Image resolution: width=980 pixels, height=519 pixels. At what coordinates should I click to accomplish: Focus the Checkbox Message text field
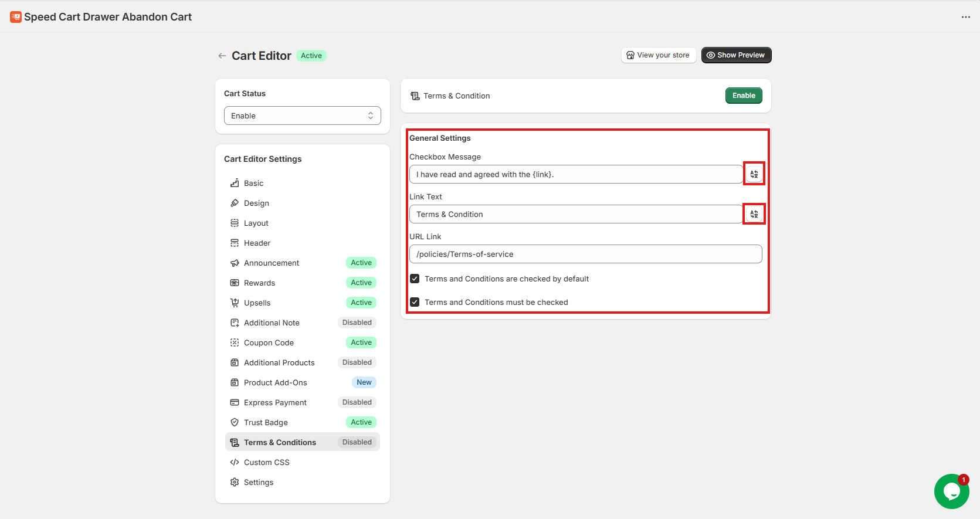point(575,174)
